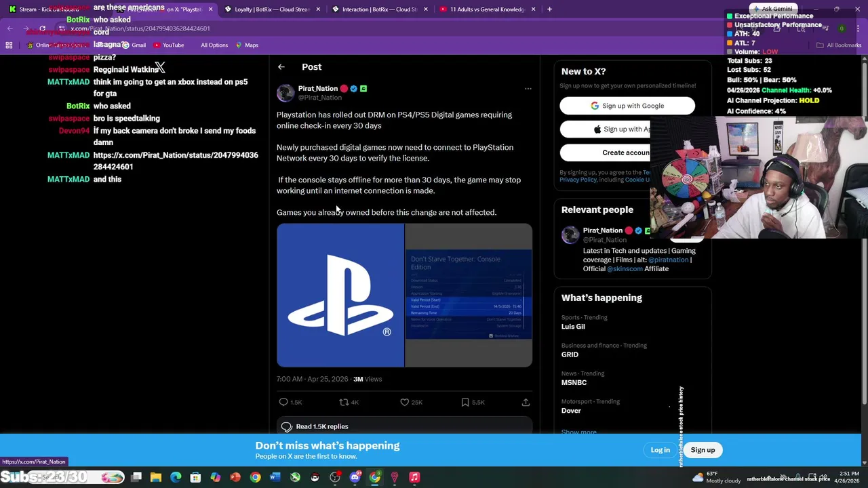Reload the page with the refresh icon
The image size is (868, 488).
point(42,28)
